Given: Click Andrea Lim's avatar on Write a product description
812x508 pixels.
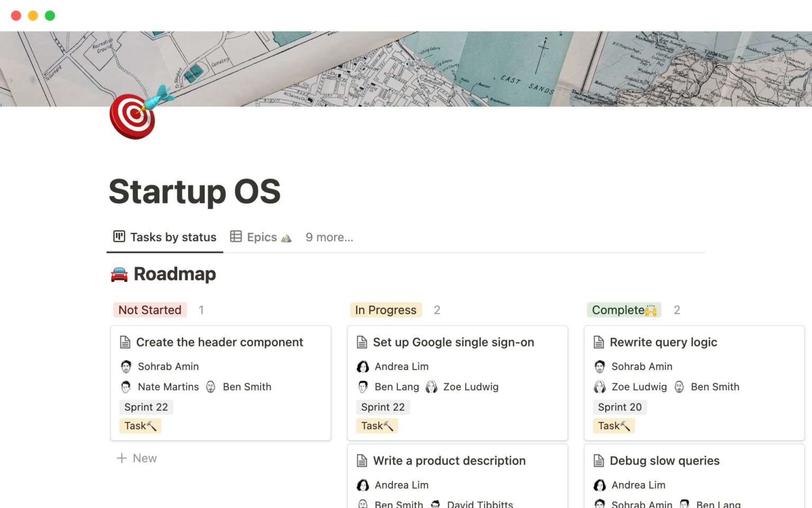Looking at the screenshot, I should (363, 485).
